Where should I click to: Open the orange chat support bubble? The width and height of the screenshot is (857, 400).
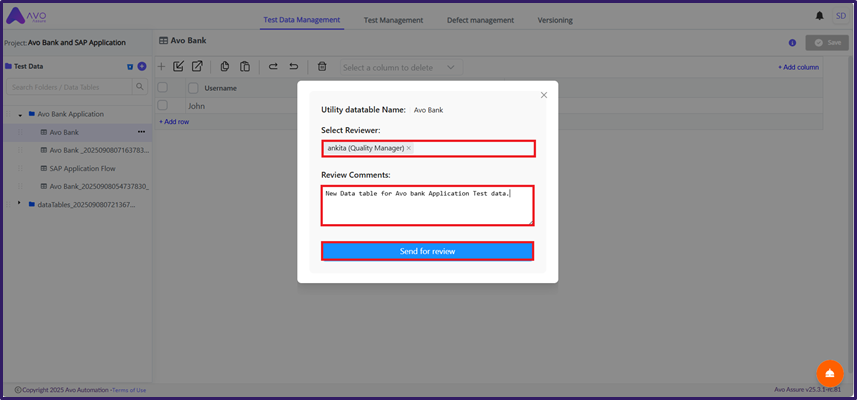829,373
